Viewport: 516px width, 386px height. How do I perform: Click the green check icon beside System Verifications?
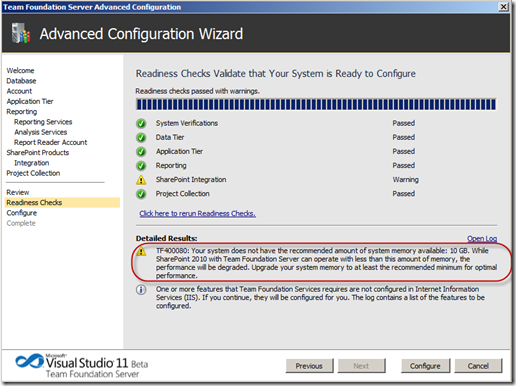point(141,124)
